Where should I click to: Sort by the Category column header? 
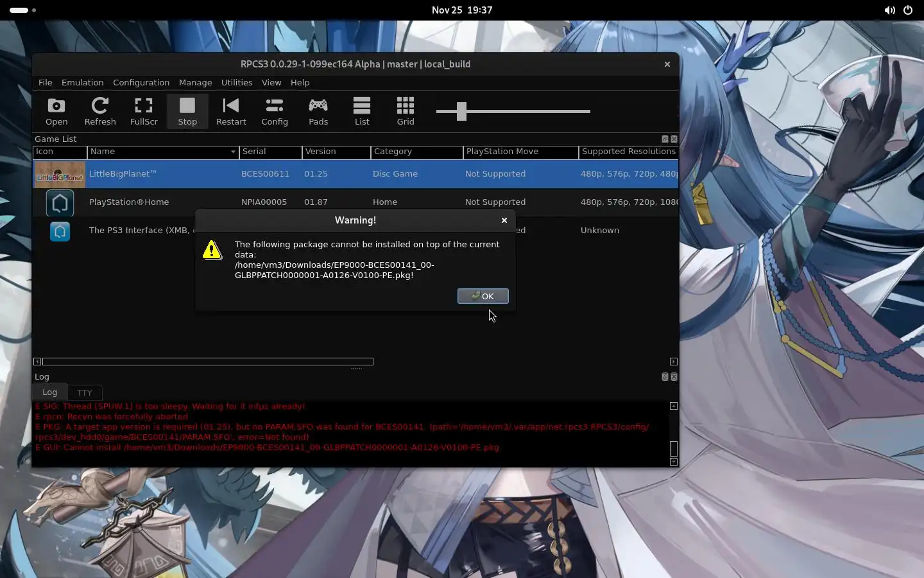pos(417,152)
